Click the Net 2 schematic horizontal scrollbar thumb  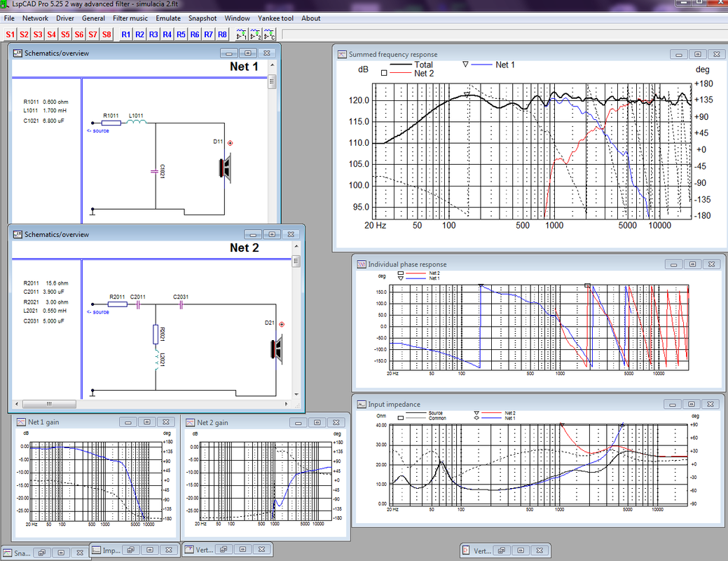pos(49,404)
